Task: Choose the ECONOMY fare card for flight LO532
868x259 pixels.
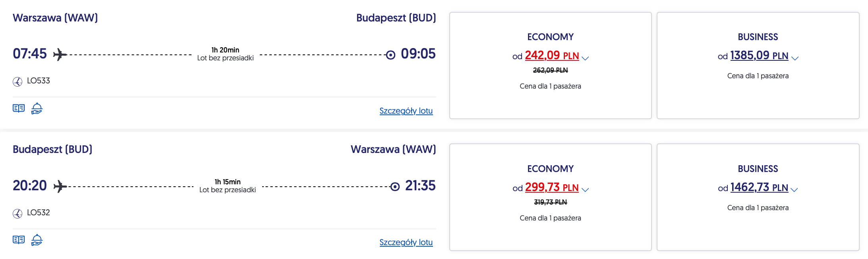Action: point(551,197)
